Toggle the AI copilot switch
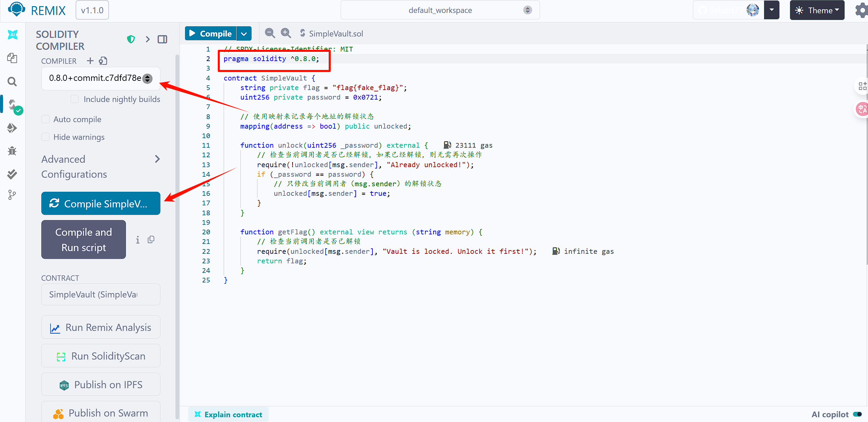This screenshot has height=422, width=868. pos(857,414)
